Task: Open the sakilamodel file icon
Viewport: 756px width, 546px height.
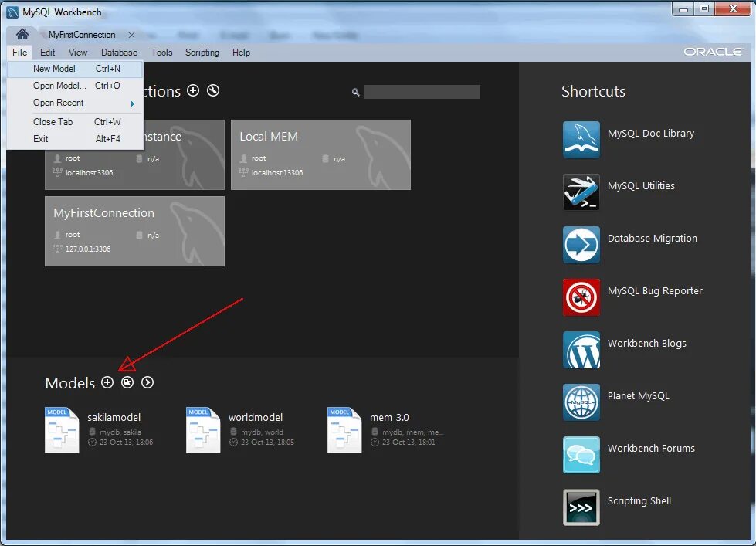Action: pyautogui.click(x=62, y=430)
